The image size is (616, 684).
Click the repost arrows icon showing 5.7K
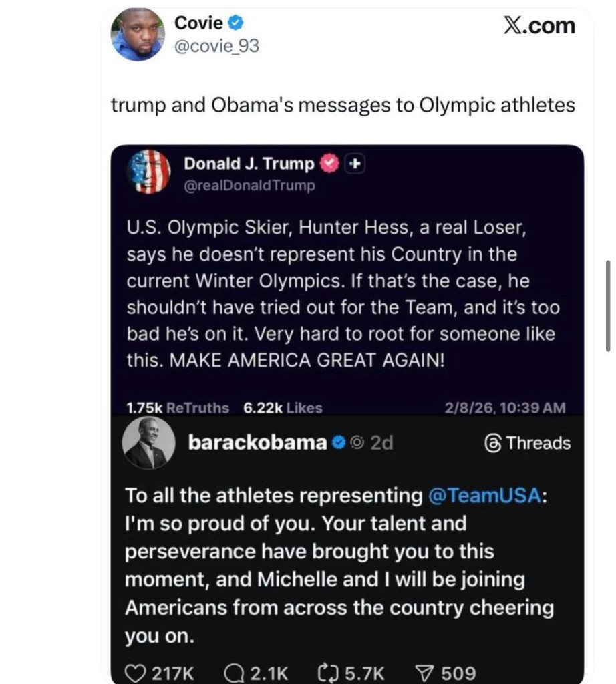(x=327, y=673)
